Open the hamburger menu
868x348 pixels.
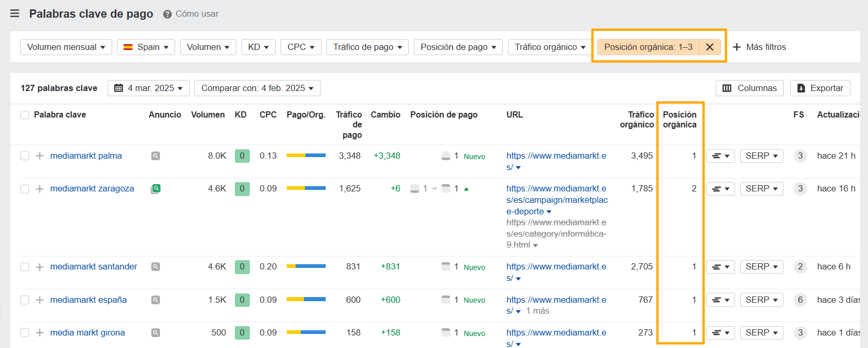15,14
